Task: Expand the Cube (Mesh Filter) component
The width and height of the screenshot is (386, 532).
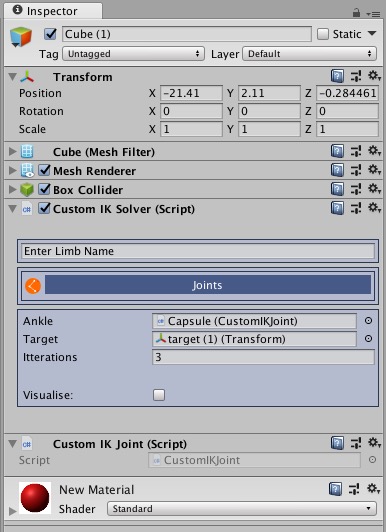Action: pyautogui.click(x=13, y=151)
